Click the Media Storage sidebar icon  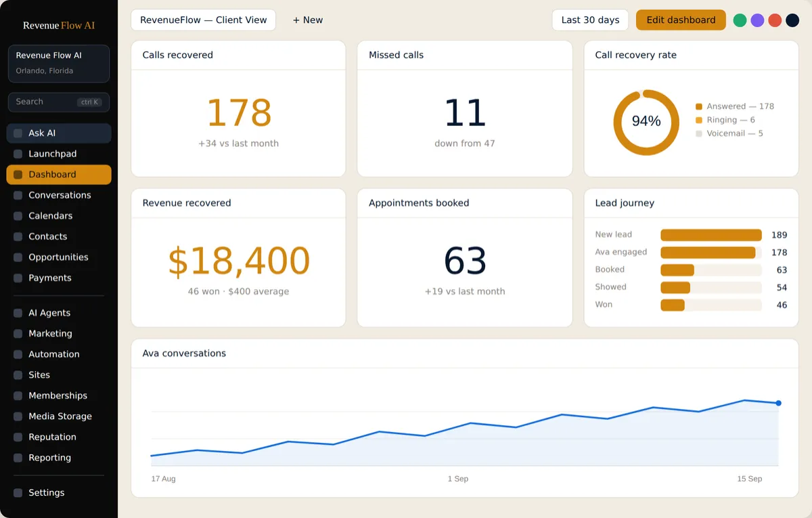(x=18, y=416)
